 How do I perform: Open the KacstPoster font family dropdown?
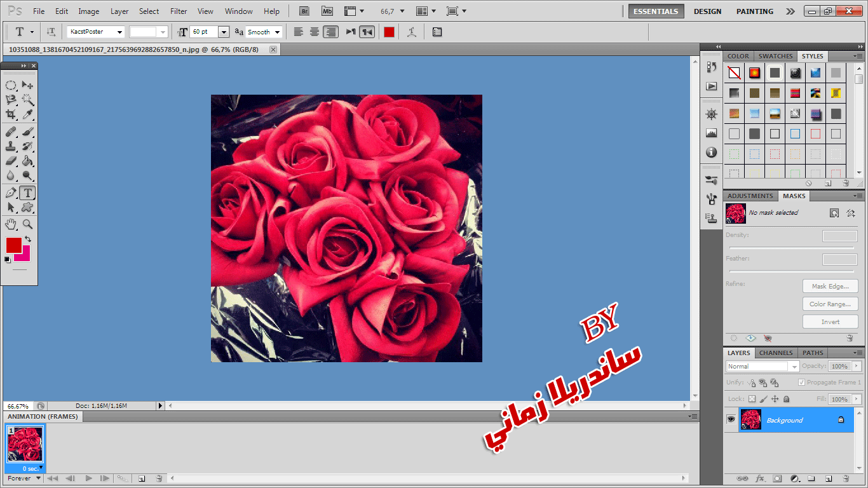coord(119,32)
